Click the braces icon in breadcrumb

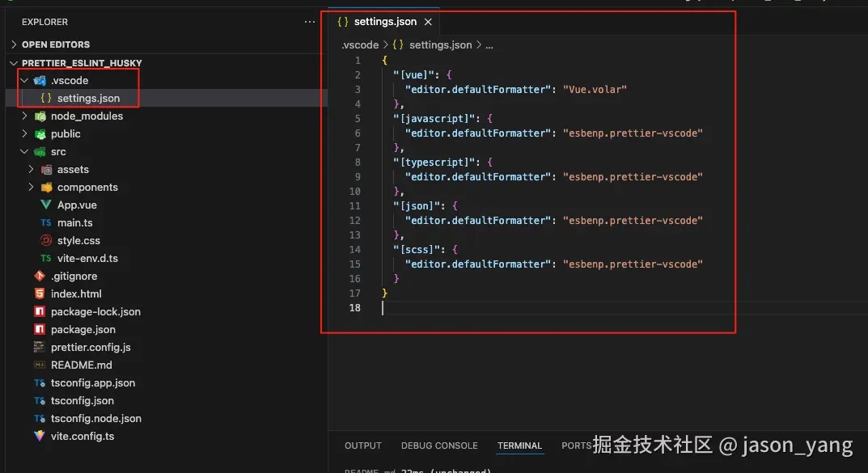pos(398,44)
